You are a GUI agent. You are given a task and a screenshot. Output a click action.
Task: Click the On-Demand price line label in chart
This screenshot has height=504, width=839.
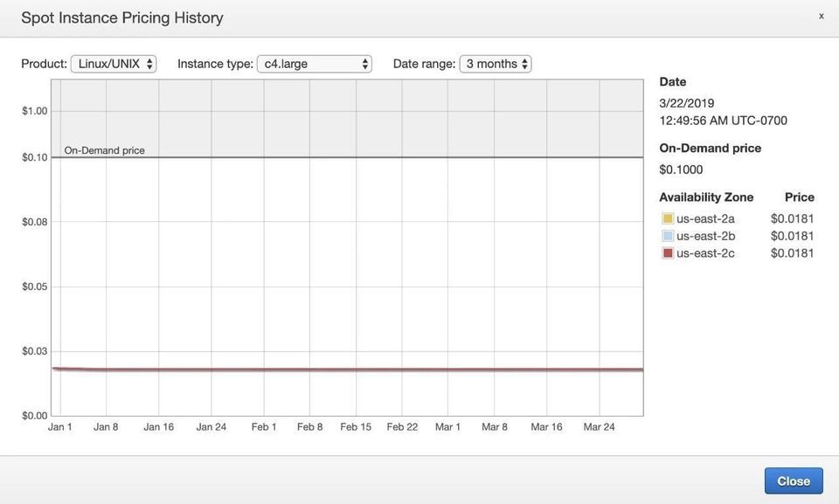tap(104, 150)
